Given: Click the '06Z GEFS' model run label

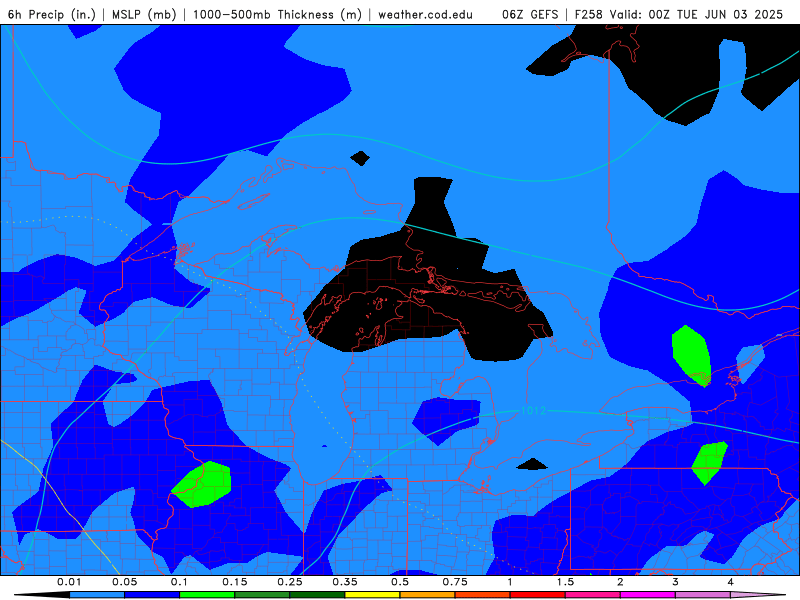Looking at the screenshot, I should point(530,14).
